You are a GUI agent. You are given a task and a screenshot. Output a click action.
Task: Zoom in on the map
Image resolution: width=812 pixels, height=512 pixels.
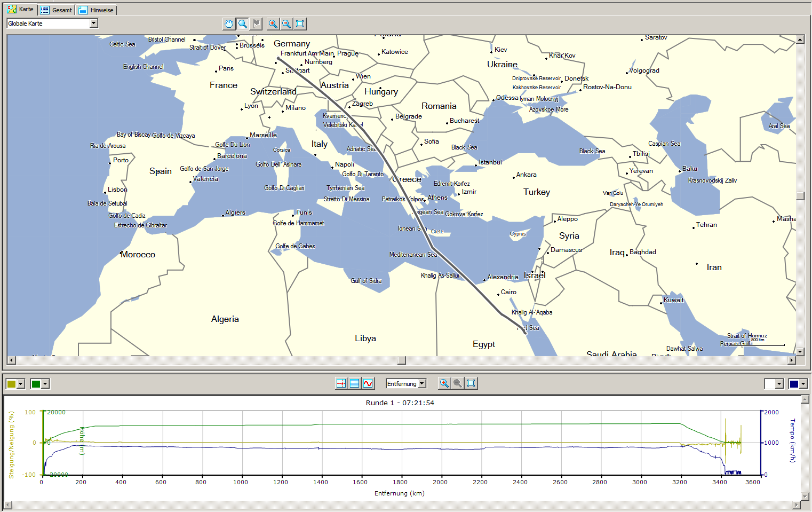[x=273, y=24]
